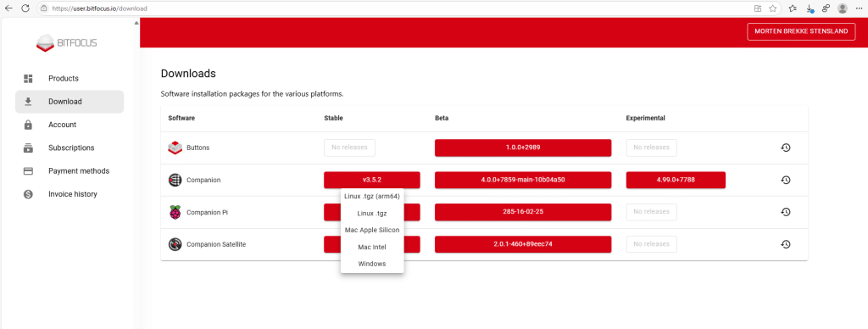Choose Mac Intel option

pyautogui.click(x=372, y=247)
